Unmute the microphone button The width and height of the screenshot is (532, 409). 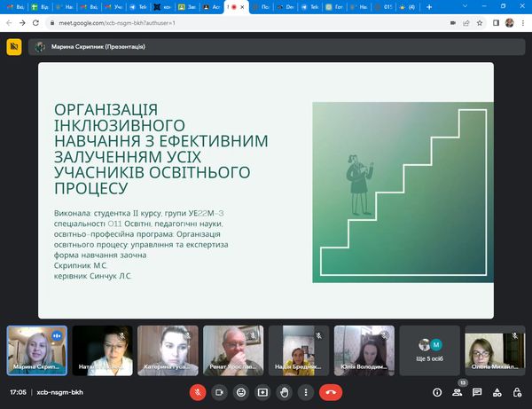click(x=197, y=391)
